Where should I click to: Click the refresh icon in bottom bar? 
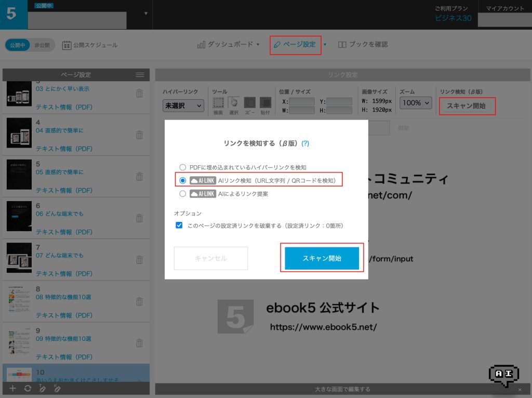tap(28, 389)
